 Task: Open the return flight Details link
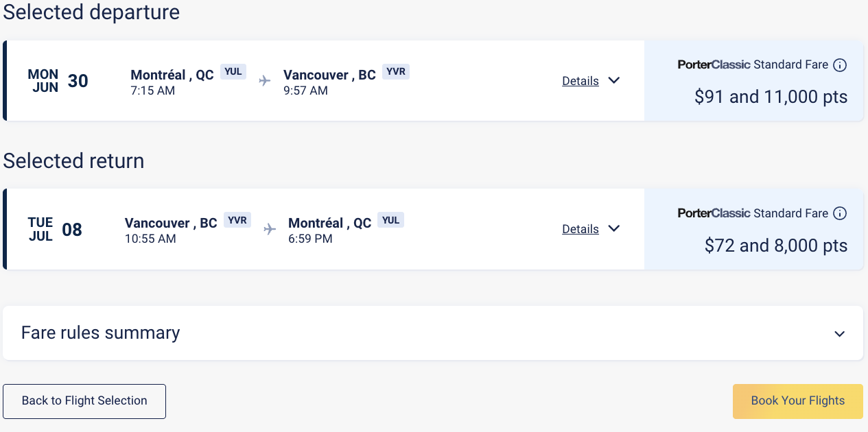point(580,228)
